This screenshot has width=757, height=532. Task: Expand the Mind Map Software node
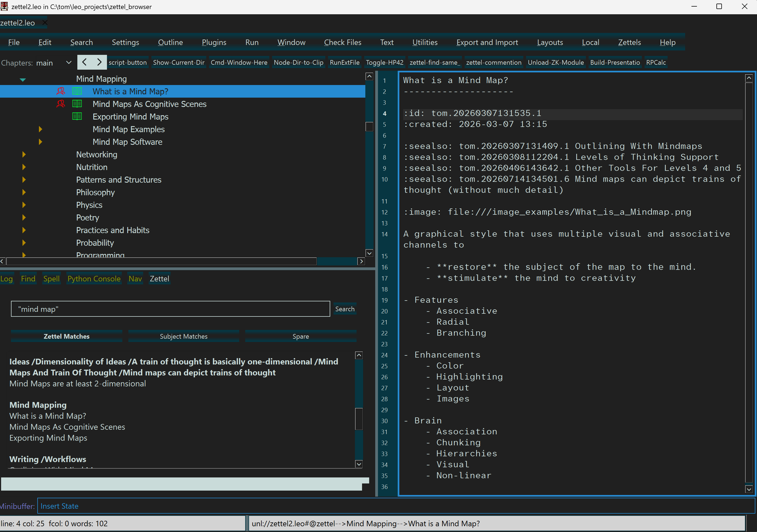coord(40,142)
